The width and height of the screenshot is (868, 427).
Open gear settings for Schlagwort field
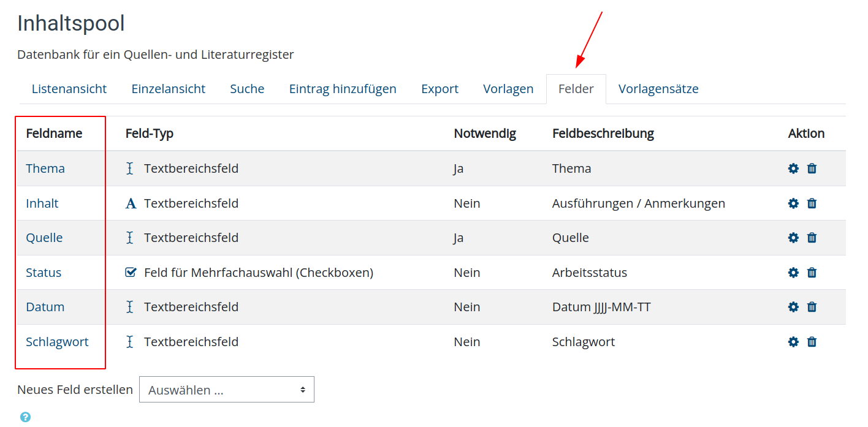[x=793, y=342]
